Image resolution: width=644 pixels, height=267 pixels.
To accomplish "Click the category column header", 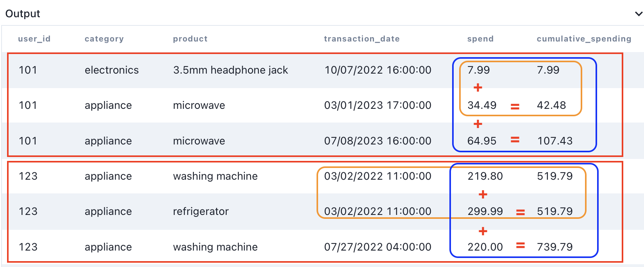I will click(x=104, y=39).
